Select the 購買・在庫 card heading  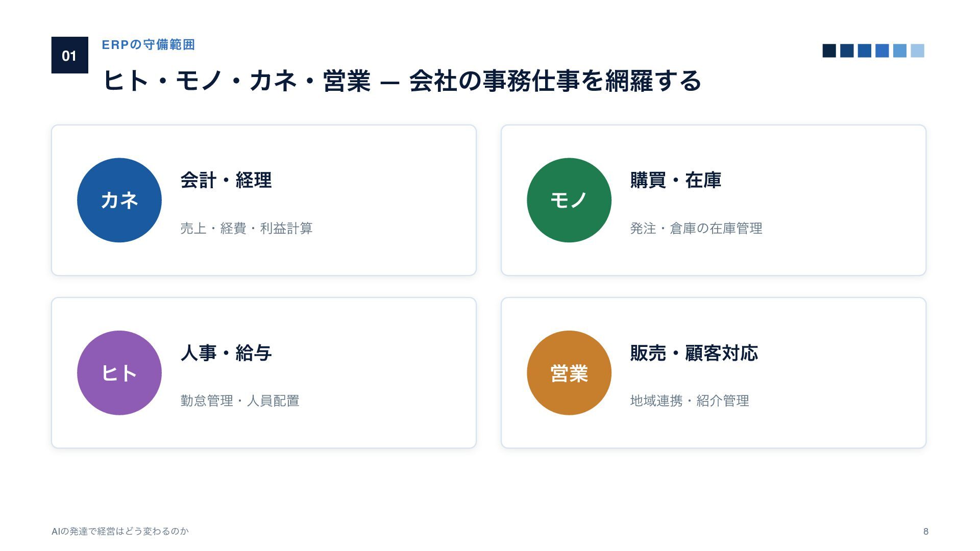pyautogui.click(x=676, y=180)
